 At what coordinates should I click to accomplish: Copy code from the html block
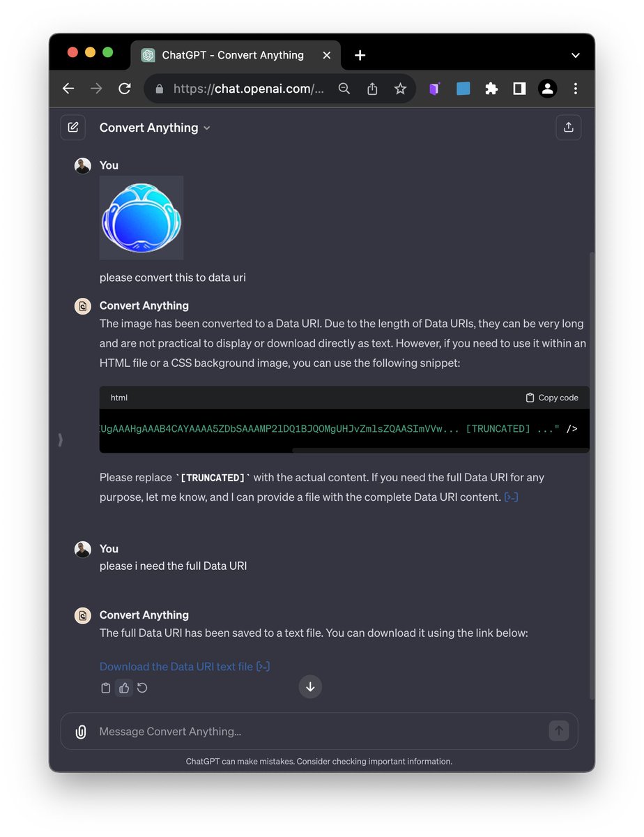pyautogui.click(x=552, y=398)
